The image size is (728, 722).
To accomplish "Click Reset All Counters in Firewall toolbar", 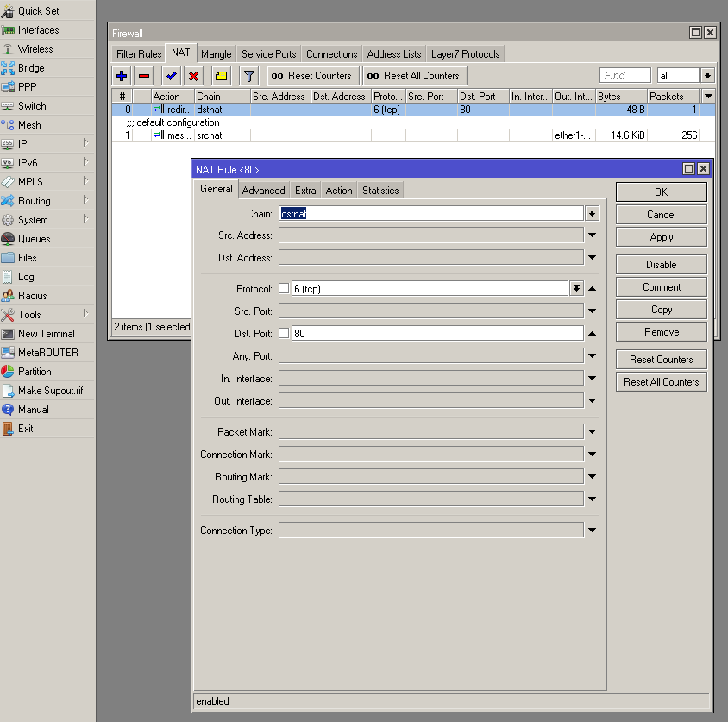I will [414, 76].
